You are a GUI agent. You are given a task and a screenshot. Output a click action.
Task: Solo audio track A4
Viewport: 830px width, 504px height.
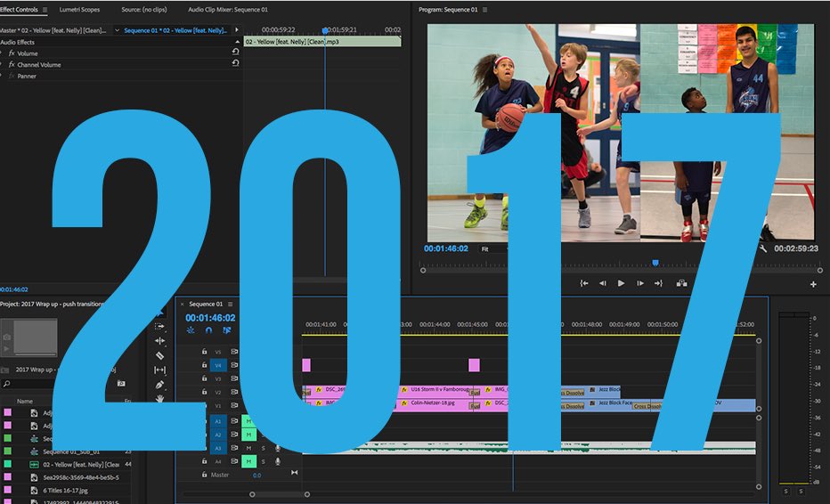263,461
